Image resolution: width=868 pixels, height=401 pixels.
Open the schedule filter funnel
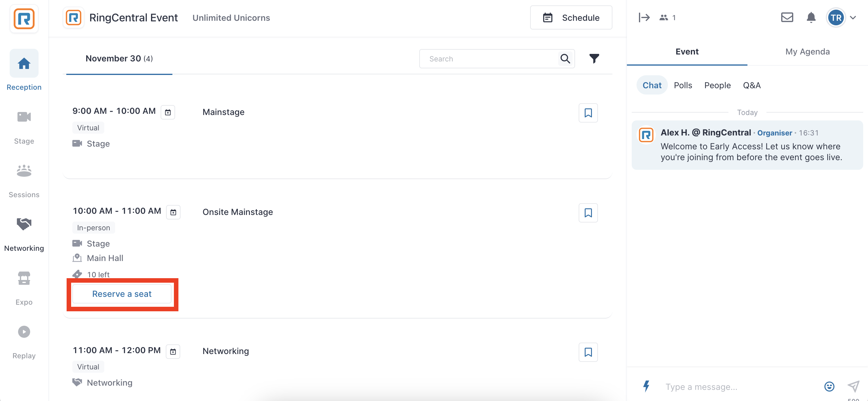594,59
